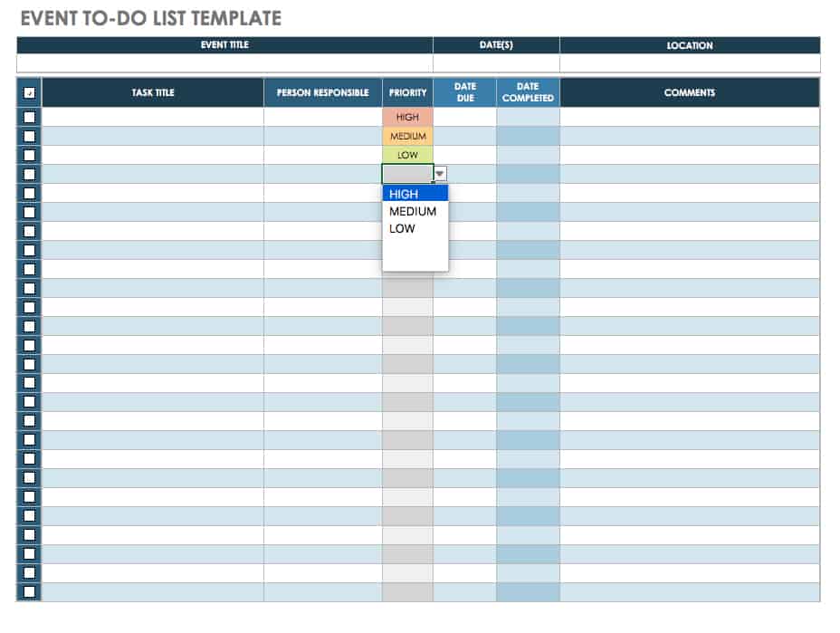840x633 pixels.
Task: Select the active priority cell with green border
Action: (x=407, y=174)
